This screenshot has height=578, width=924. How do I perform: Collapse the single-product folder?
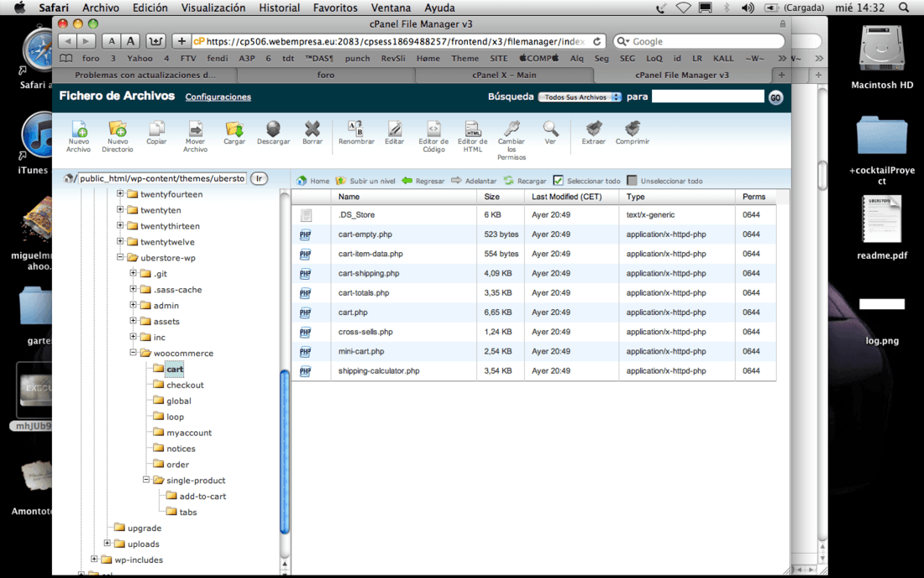click(145, 480)
